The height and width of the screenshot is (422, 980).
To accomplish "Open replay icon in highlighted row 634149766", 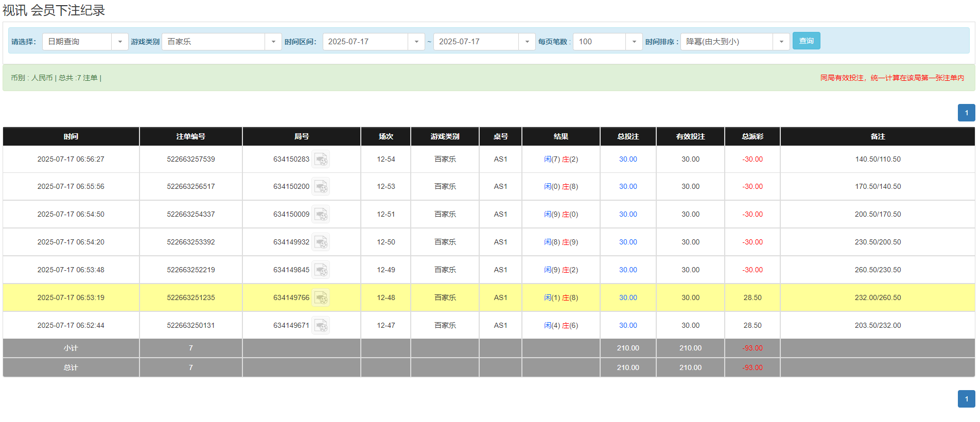I will coord(321,298).
